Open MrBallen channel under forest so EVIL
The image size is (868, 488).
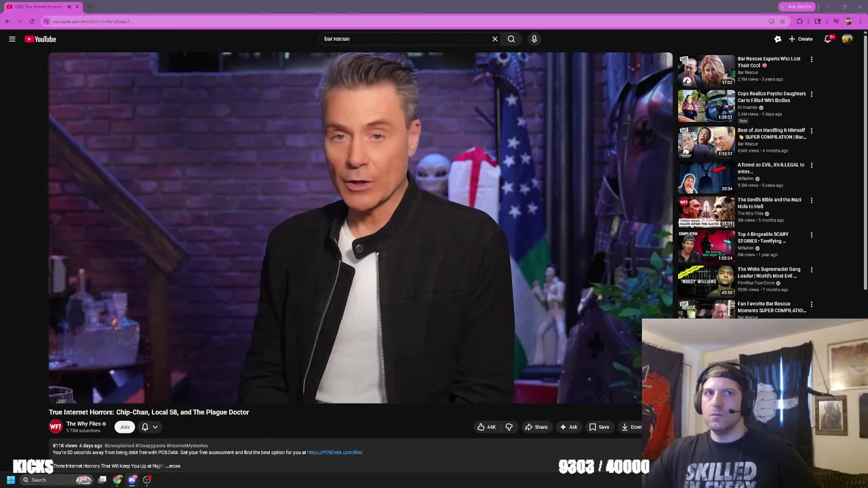click(x=746, y=179)
